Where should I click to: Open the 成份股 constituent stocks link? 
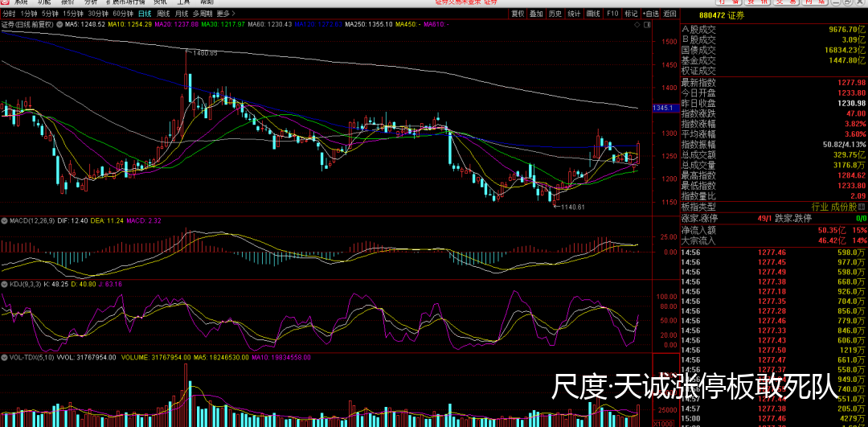tap(841, 207)
